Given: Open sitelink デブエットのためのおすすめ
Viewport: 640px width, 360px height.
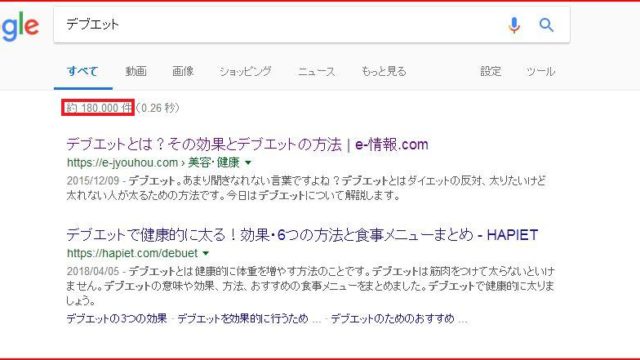Looking at the screenshot, I should 393,318.
